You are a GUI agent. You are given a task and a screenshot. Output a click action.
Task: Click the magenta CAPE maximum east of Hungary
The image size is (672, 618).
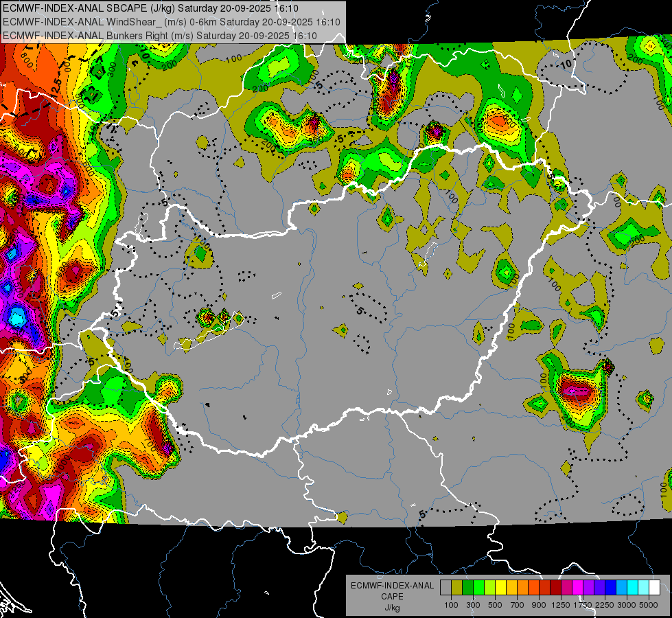(x=575, y=391)
